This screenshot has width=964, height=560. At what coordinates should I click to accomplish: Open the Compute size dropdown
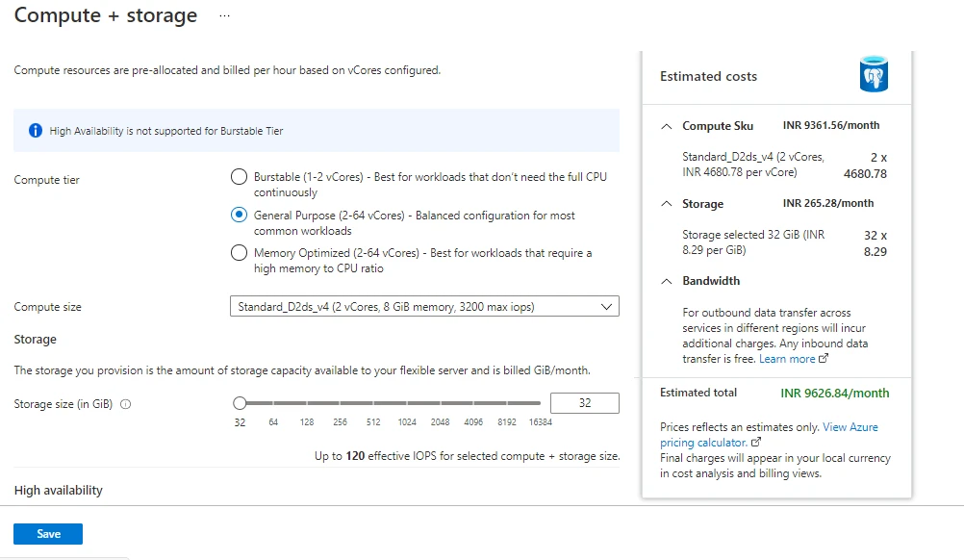[x=423, y=306]
